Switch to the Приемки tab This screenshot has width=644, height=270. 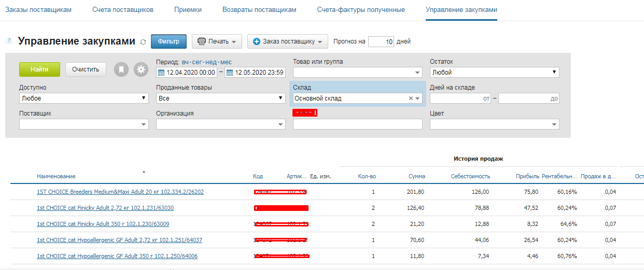tap(188, 10)
